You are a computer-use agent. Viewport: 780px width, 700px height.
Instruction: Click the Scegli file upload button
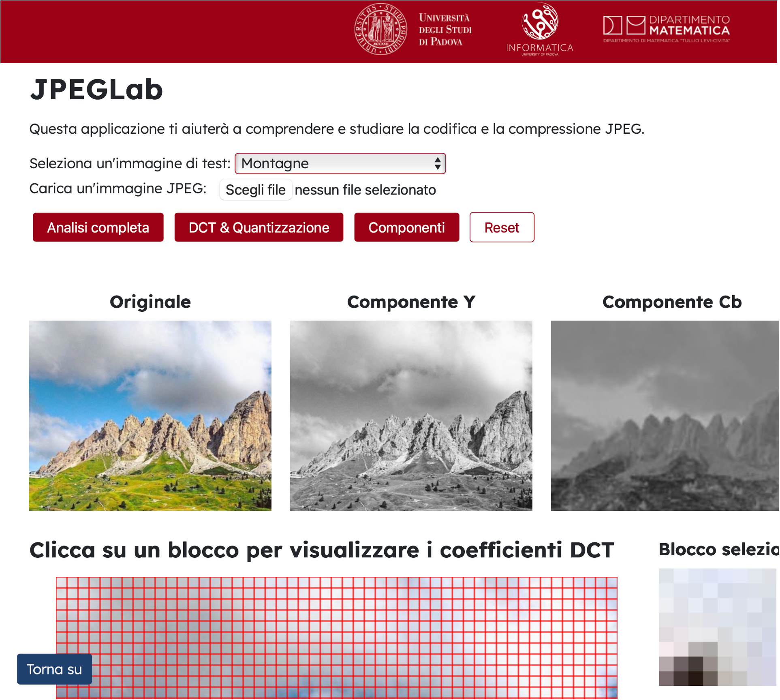[256, 189]
